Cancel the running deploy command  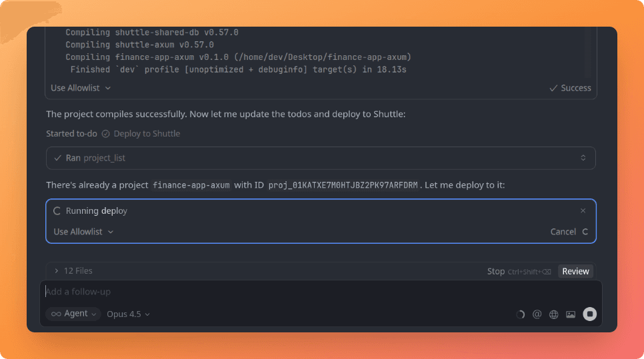coord(563,232)
